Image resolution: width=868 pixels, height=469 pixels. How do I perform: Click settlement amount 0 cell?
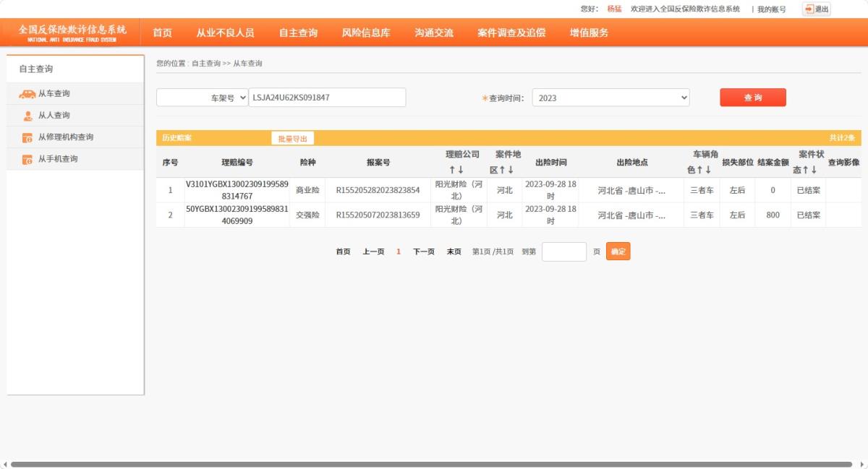tap(773, 190)
